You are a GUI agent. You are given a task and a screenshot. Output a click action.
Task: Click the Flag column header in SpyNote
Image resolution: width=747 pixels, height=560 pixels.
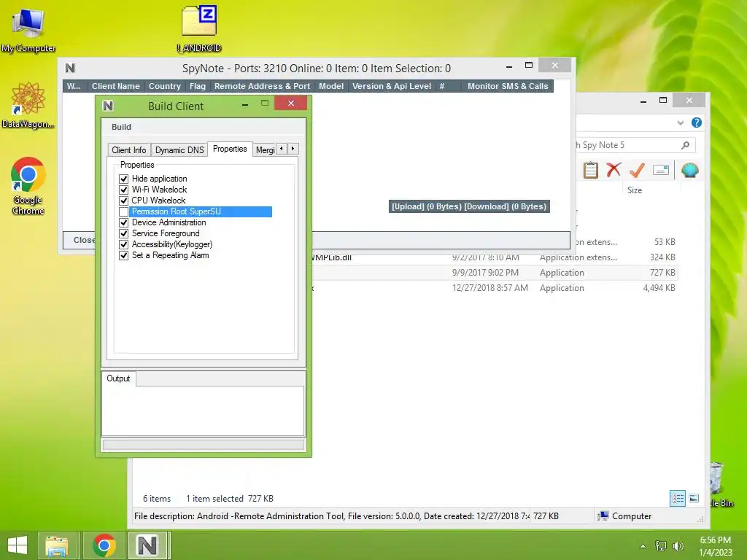pos(197,86)
